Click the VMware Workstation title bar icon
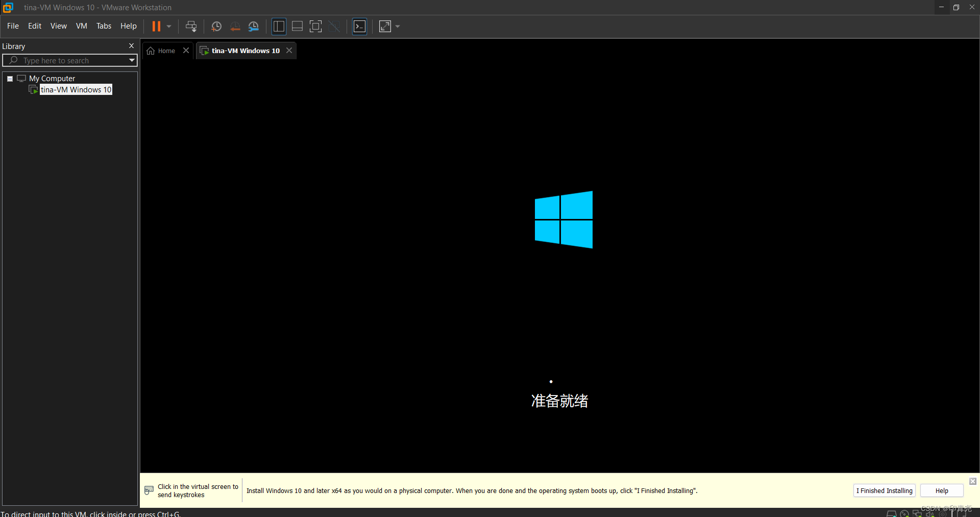Image resolution: width=980 pixels, height=517 pixels. pos(8,7)
